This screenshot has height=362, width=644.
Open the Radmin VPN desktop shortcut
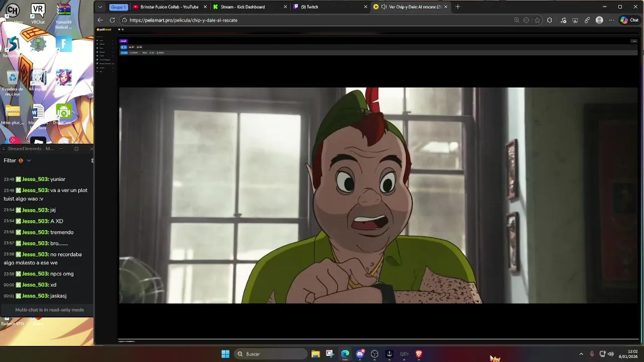coord(12,322)
